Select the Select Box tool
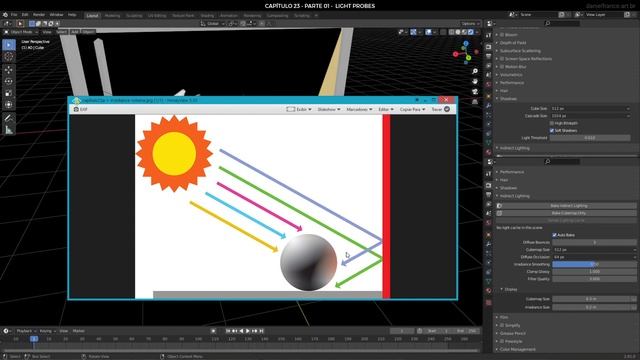Viewport: 640px width, 360px height. coord(9,45)
